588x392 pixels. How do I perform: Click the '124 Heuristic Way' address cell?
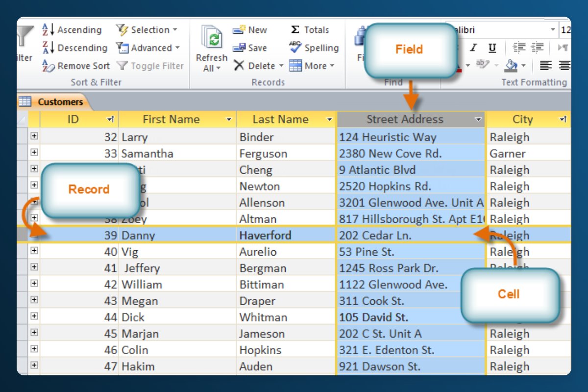pos(411,137)
